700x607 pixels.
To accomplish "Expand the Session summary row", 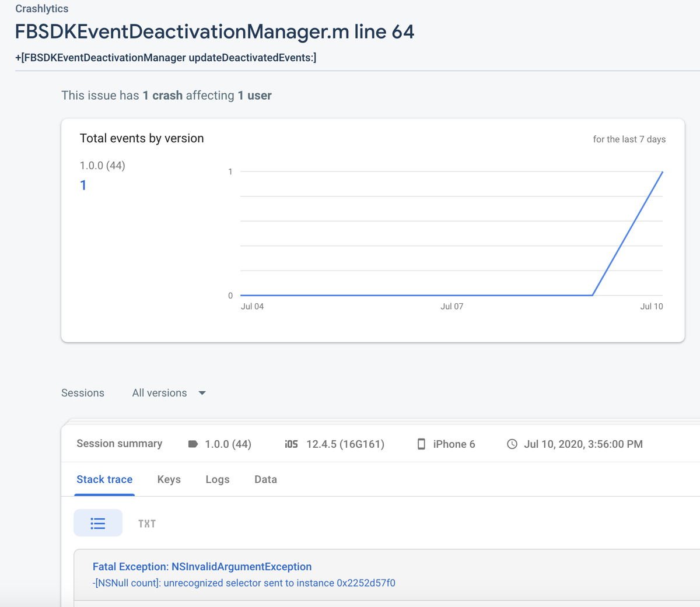I will click(x=119, y=444).
